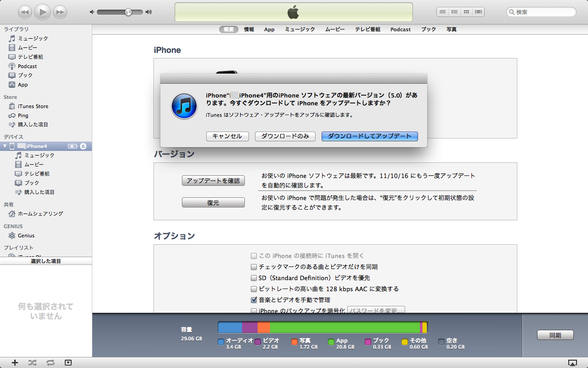Toggle shuffle icon in the bottom bar
Image resolution: width=588 pixels, height=368 pixels.
pyautogui.click(x=32, y=362)
